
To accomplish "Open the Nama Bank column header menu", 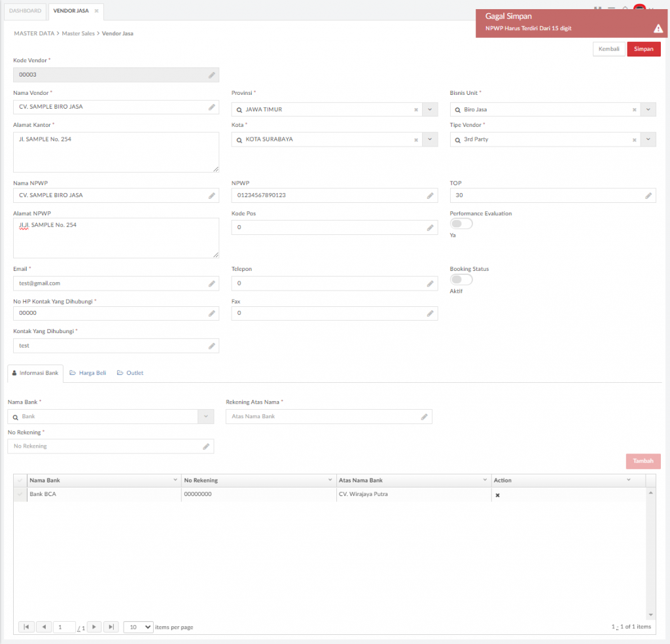I will [175, 480].
